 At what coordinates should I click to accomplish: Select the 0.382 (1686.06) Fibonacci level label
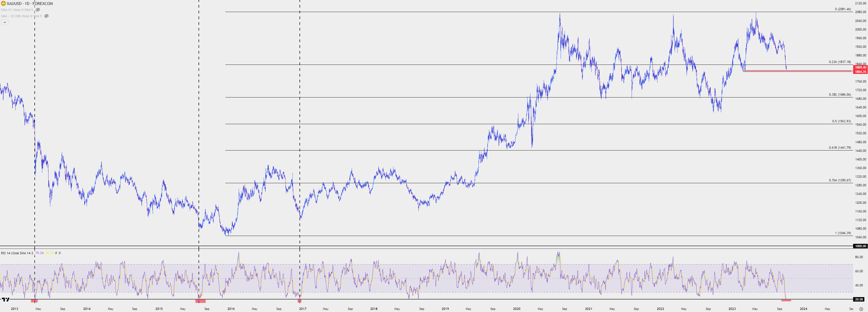pos(840,95)
